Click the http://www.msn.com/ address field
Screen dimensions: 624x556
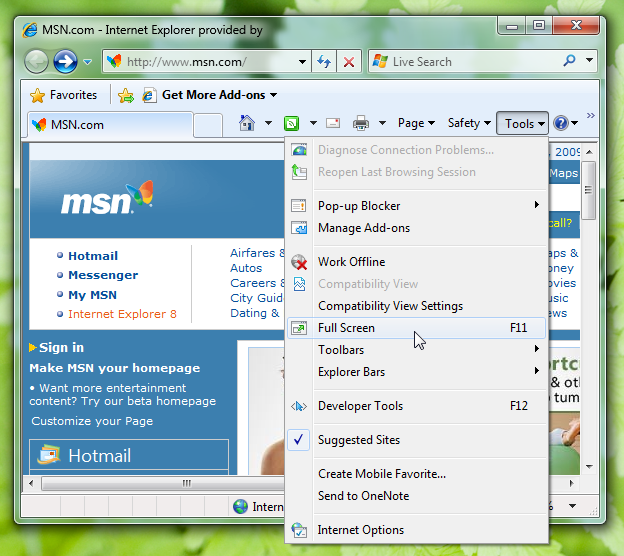(x=207, y=62)
